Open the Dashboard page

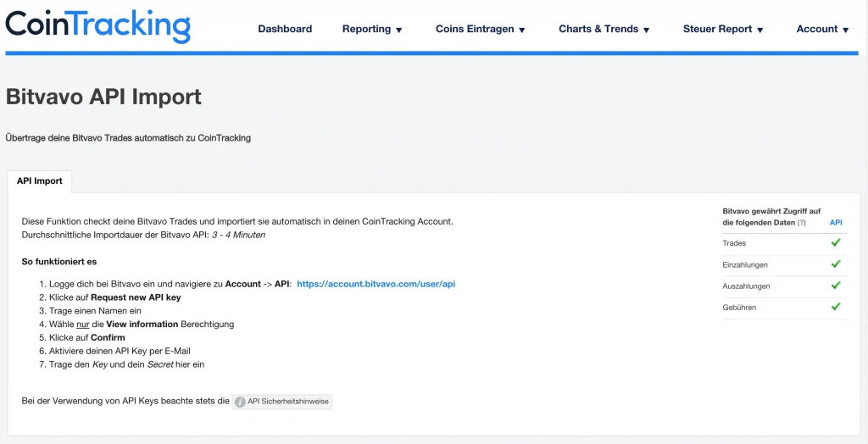[x=285, y=29]
